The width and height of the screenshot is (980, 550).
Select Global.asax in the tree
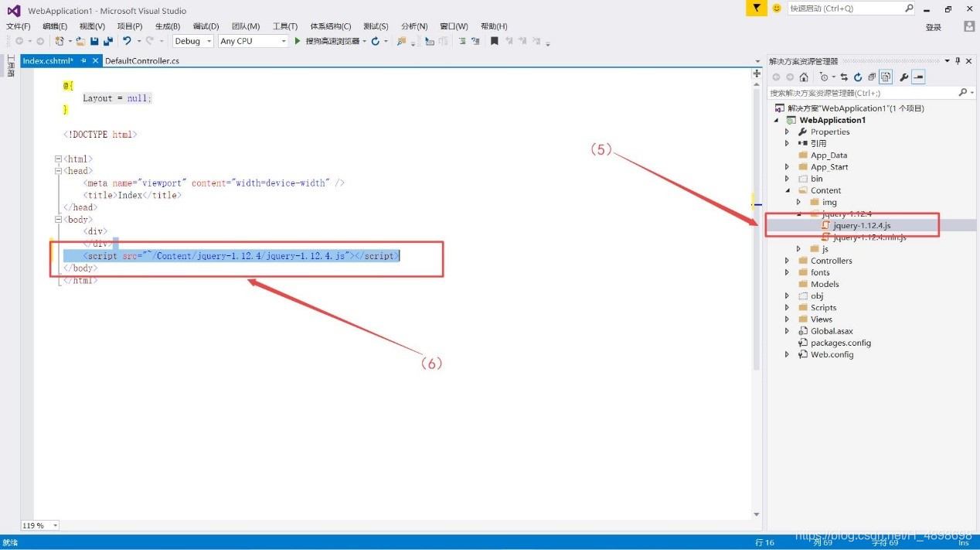832,331
